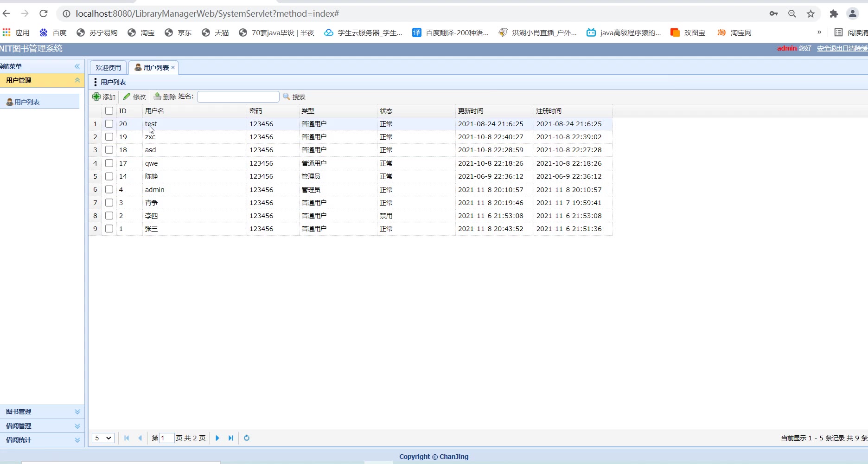Expand the 图书管理 accordion panel

(42, 412)
